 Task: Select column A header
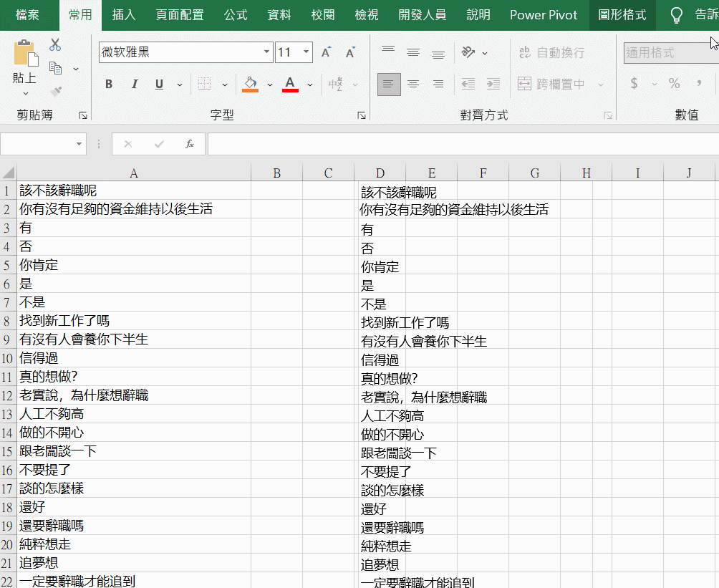pyautogui.click(x=133, y=173)
